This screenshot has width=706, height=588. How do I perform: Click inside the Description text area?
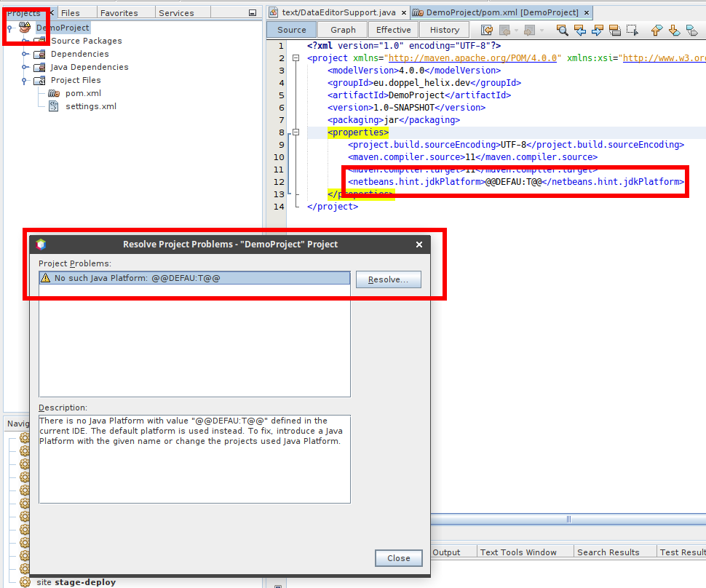[194, 458]
